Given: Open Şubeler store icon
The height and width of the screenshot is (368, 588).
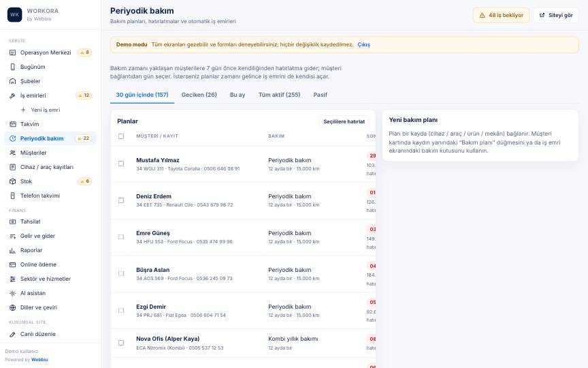Looking at the screenshot, I should pyautogui.click(x=12, y=81).
